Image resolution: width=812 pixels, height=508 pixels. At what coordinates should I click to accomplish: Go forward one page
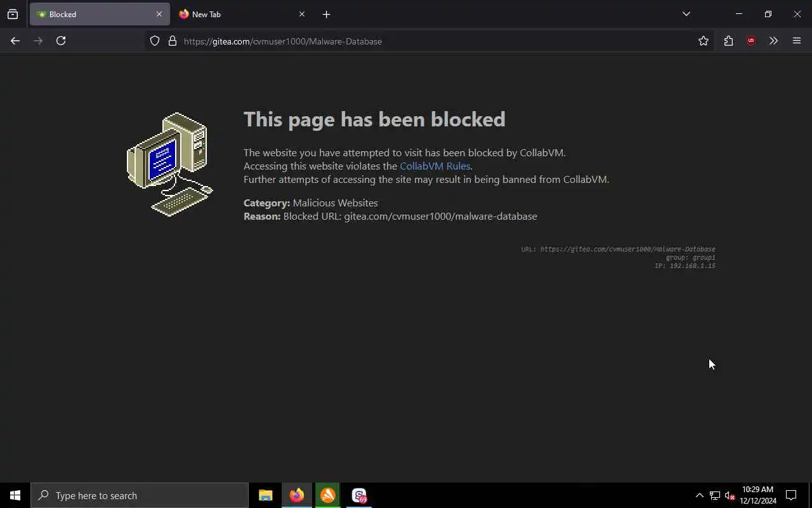pos(38,41)
